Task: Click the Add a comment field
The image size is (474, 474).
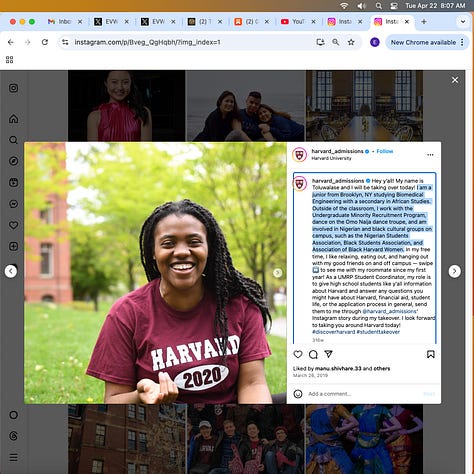Action: [x=363, y=394]
